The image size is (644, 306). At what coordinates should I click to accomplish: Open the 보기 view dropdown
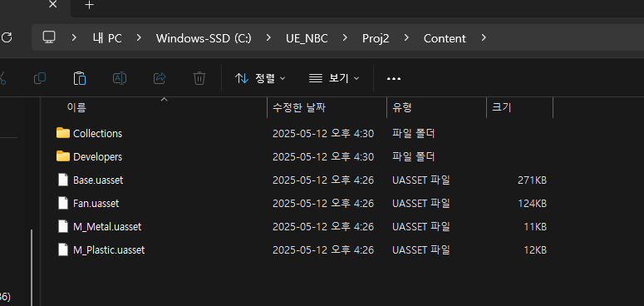tap(334, 78)
